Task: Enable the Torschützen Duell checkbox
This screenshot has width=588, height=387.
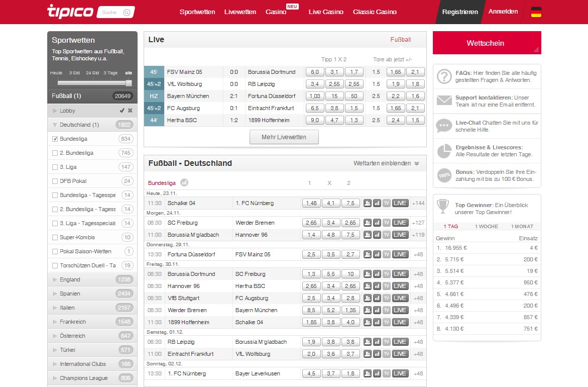Action: pyautogui.click(x=55, y=265)
